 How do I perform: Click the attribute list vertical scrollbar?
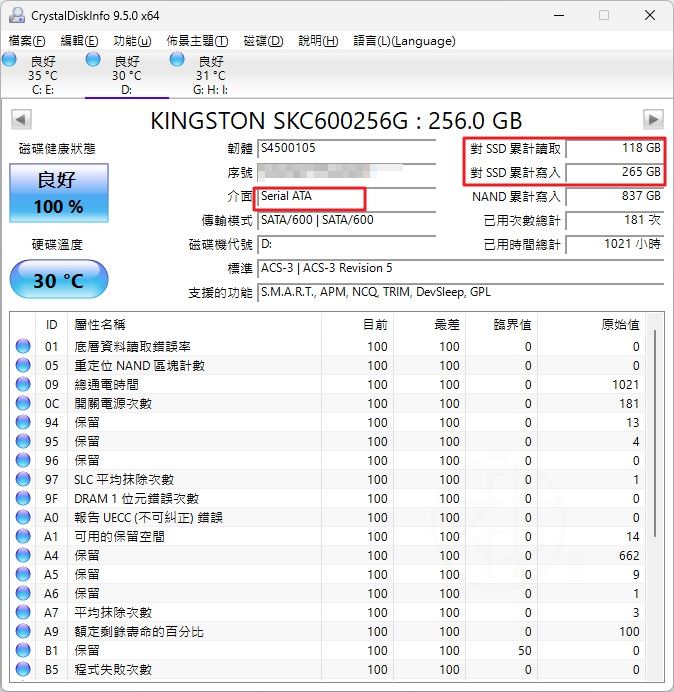click(x=655, y=432)
